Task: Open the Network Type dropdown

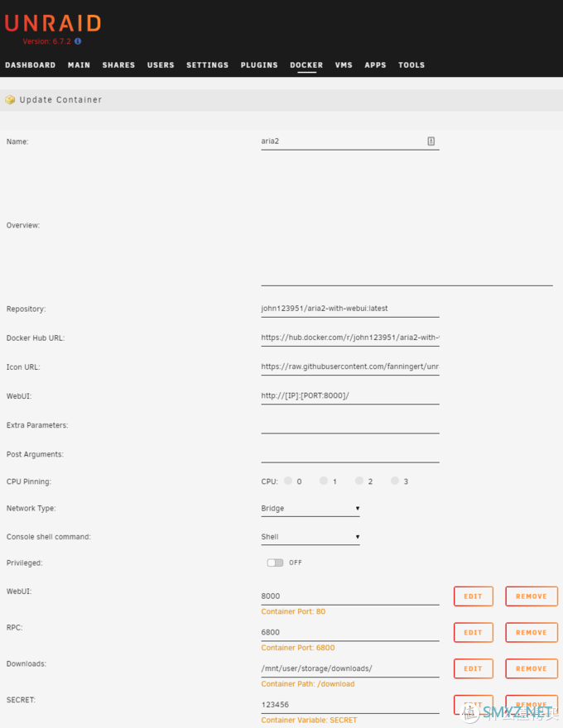Action: pos(310,509)
